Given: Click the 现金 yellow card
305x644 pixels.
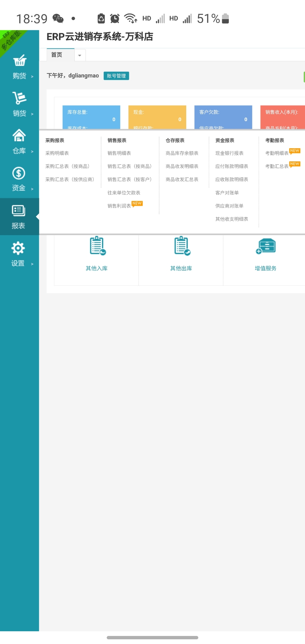Looking at the screenshot, I should pyautogui.click(x=157, y=117).
